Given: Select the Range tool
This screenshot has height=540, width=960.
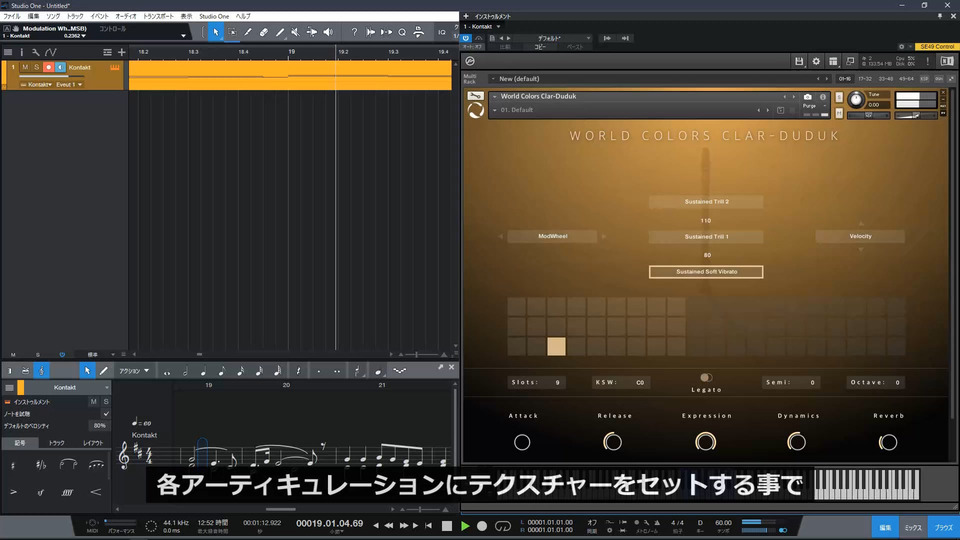Looking at the screenshot, I should click(x=232, y=32).
